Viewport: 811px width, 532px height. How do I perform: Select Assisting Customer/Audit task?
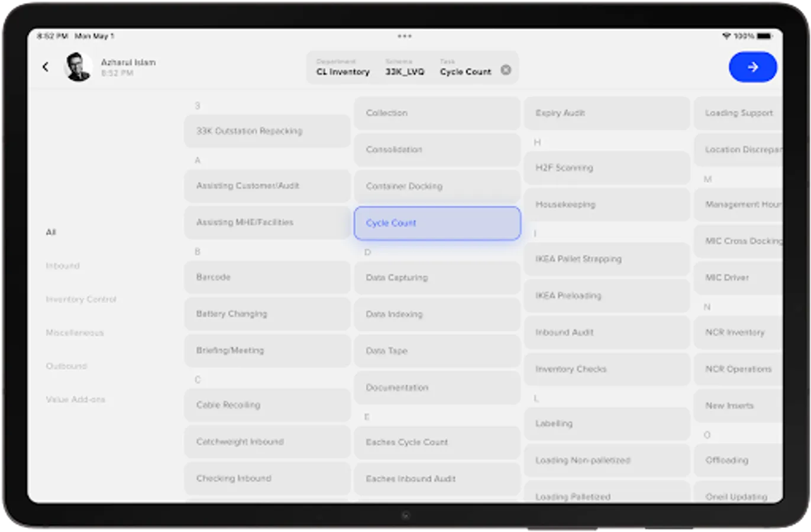point(267,186)
